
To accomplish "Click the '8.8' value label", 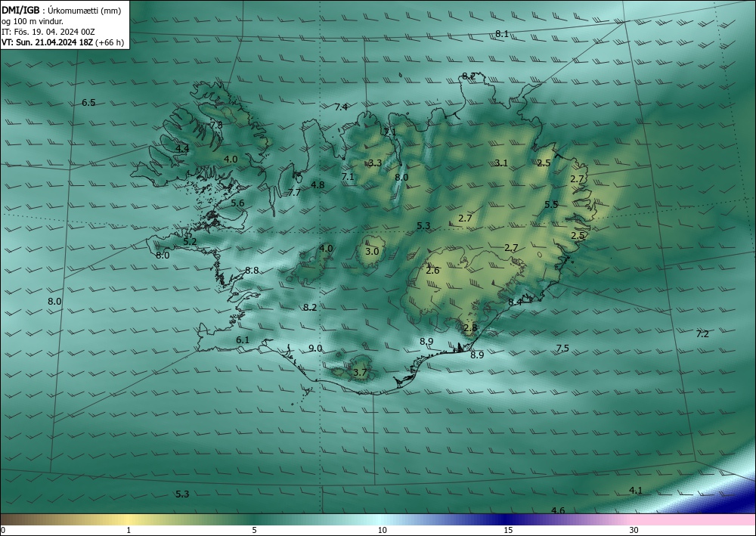I will (x=252, y=271).
